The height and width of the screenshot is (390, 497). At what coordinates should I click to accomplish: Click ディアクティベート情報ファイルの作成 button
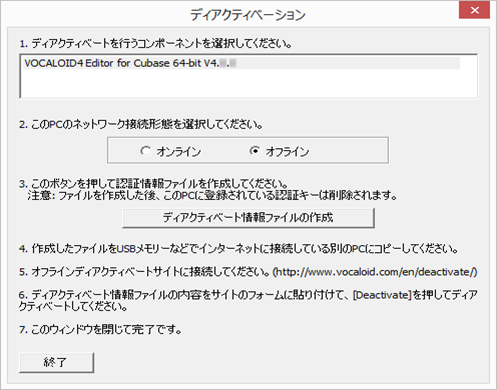[248, 218]
